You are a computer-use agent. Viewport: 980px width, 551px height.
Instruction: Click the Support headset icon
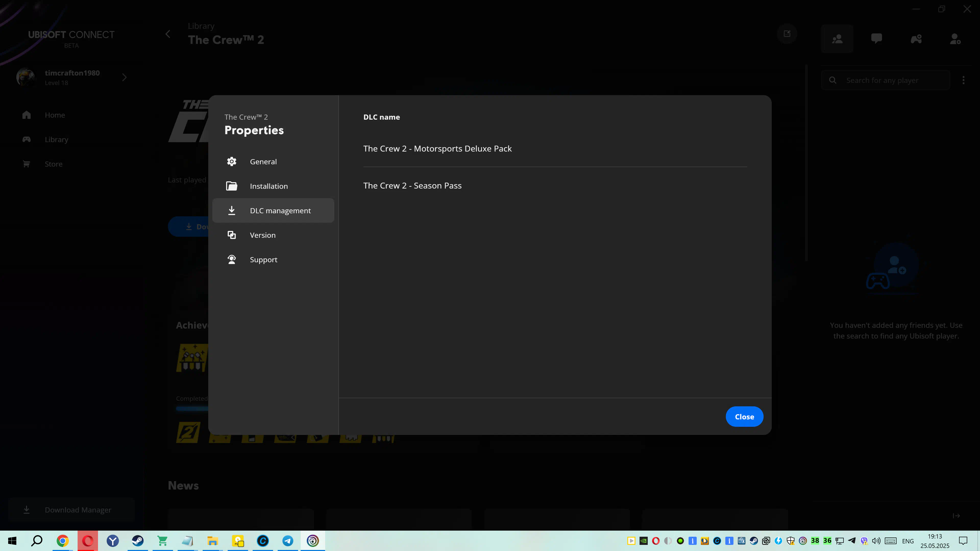pyautogui.click(x=232, y=259)
